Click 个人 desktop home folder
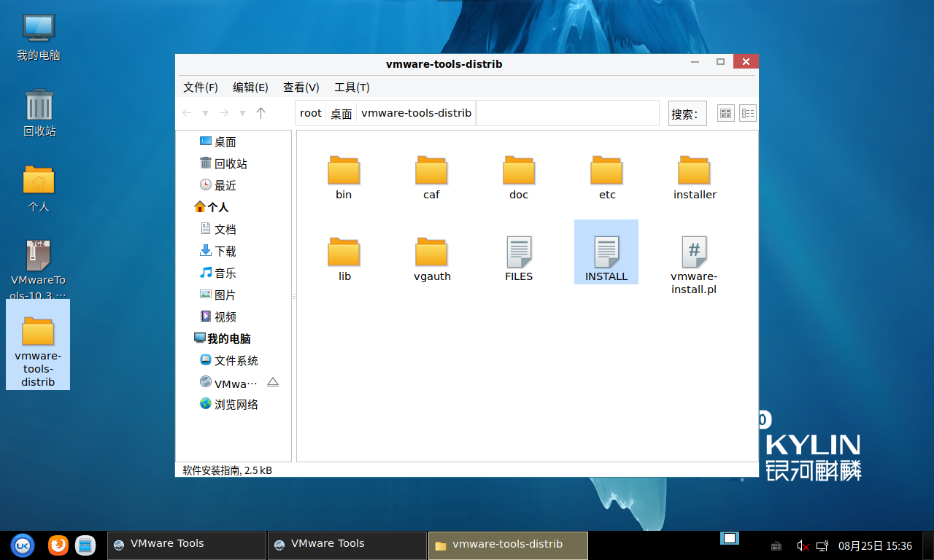Viewport: 934px width, 560px height. coord(39,188)
